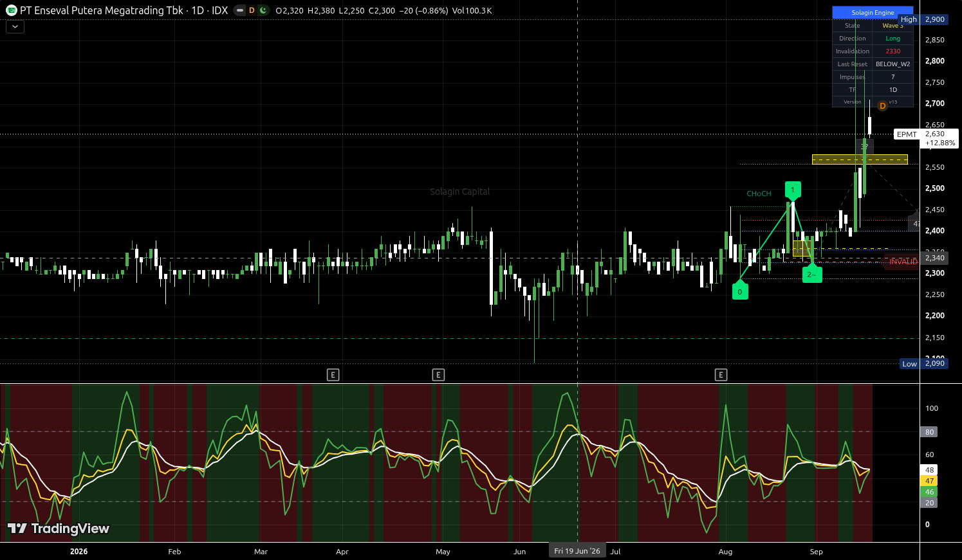
Task: Select the green wave 1 label
Action: (793, 190)
